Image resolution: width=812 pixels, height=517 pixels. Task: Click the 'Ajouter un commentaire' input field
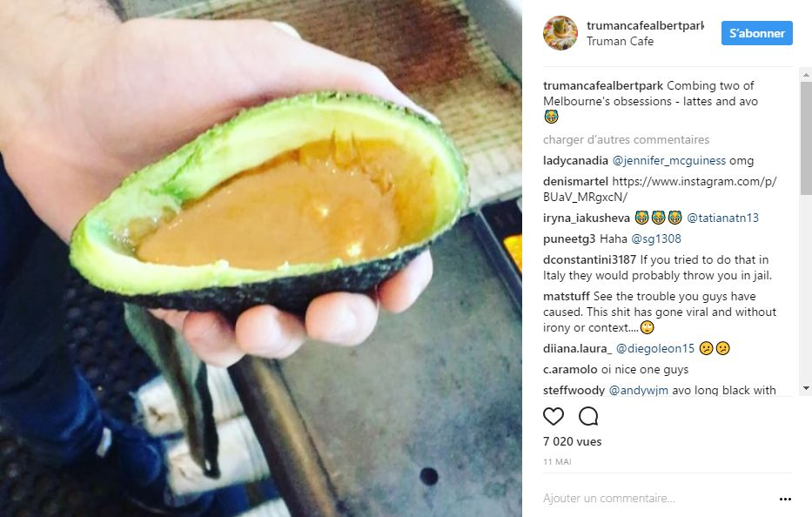click(658, 499)
